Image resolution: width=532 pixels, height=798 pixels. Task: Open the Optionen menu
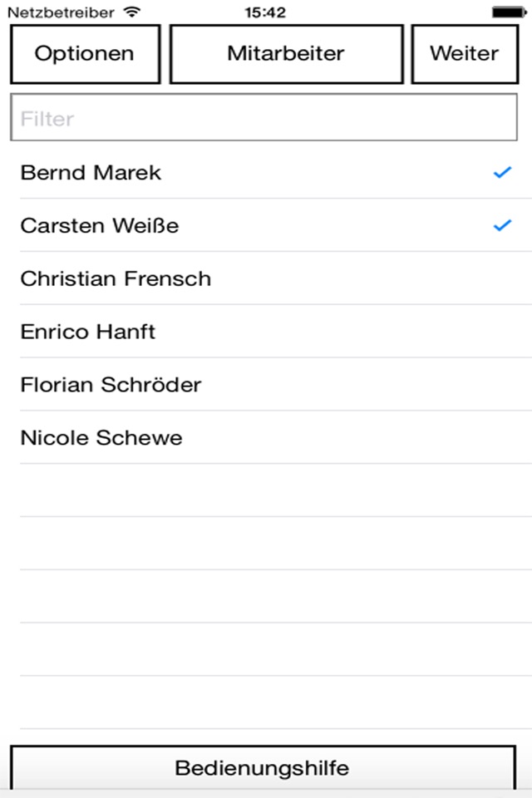coord(84,54)
